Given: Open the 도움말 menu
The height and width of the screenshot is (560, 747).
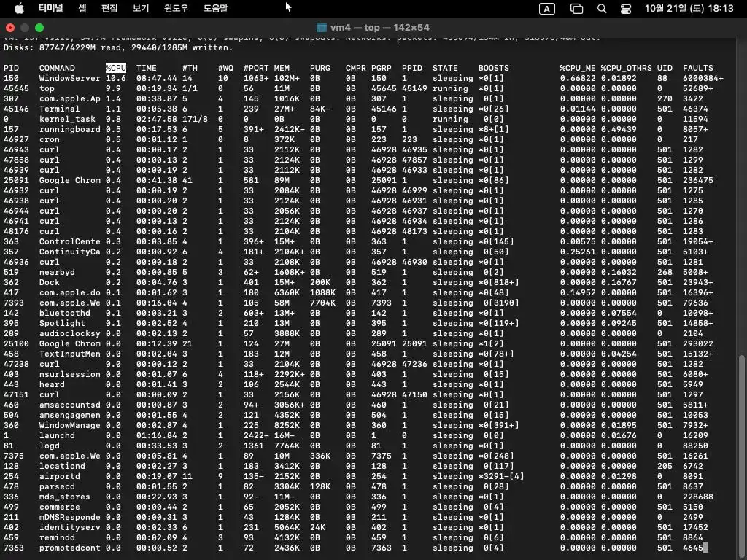Looking at the screenshot, I should click(x=215, y=8).
